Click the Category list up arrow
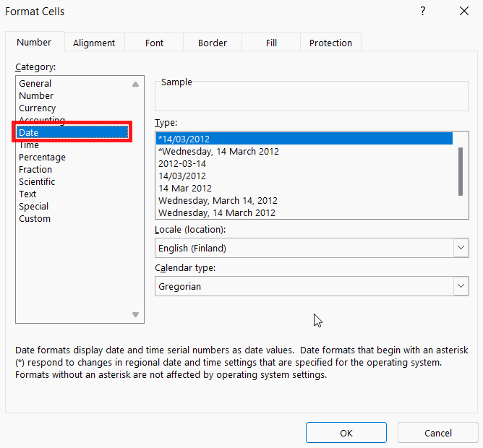 click(135, 84)
